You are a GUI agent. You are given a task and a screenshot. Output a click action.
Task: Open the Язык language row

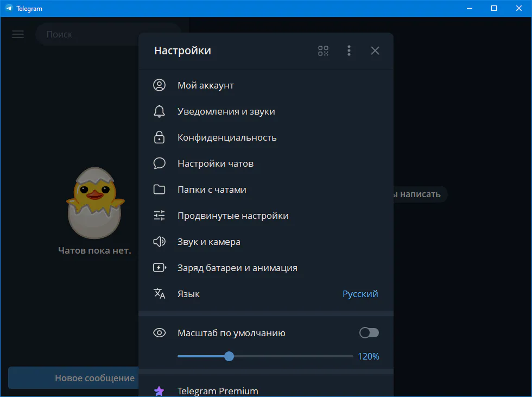click(x=266, y=293)
